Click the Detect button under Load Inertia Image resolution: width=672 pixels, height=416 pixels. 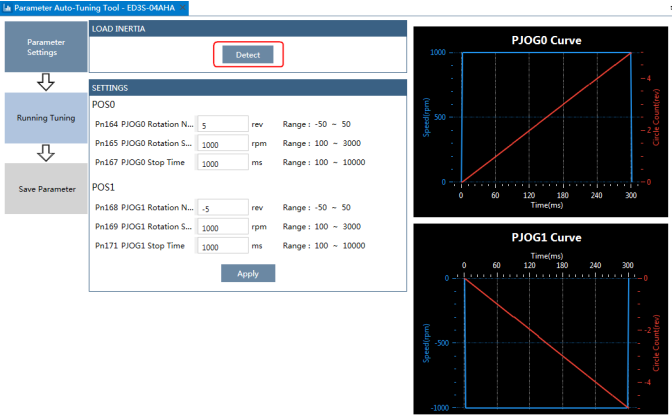point(248,54)
